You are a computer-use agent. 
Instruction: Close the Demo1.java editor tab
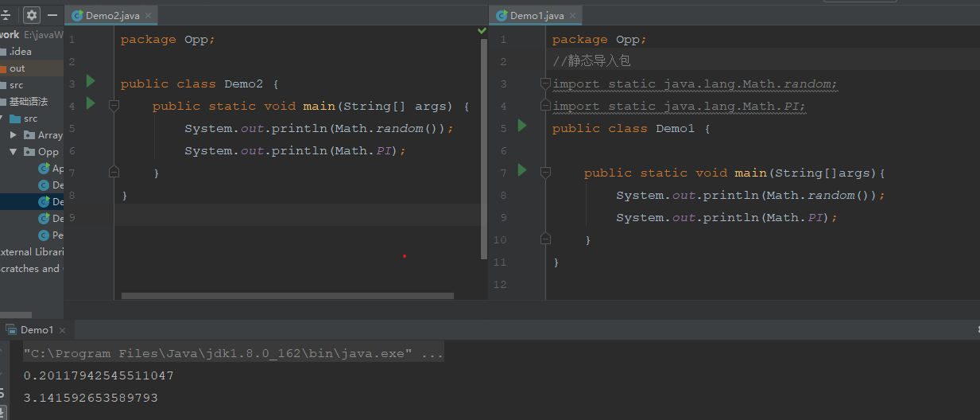572,15
